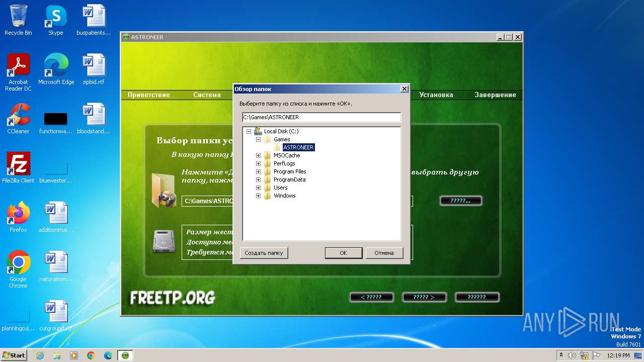Viewport: 644px width, 362px height.
Task: Select the Users folder in tree
Action: [x=281, y=188]
